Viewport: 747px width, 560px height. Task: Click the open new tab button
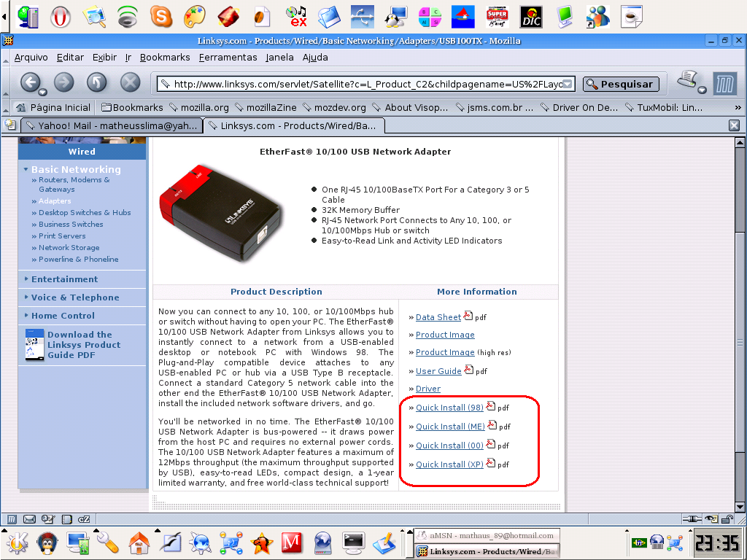click(10, 125)
